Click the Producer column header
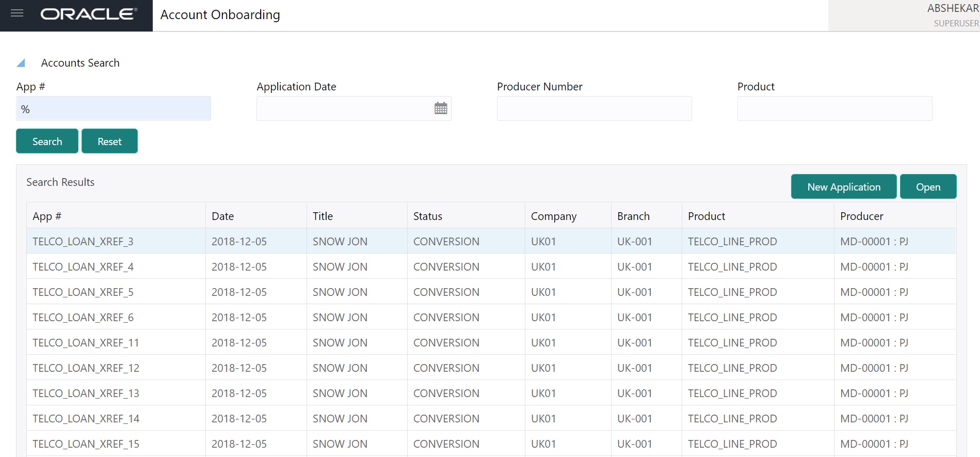This screenshot has height=457, width=980. 861,216
